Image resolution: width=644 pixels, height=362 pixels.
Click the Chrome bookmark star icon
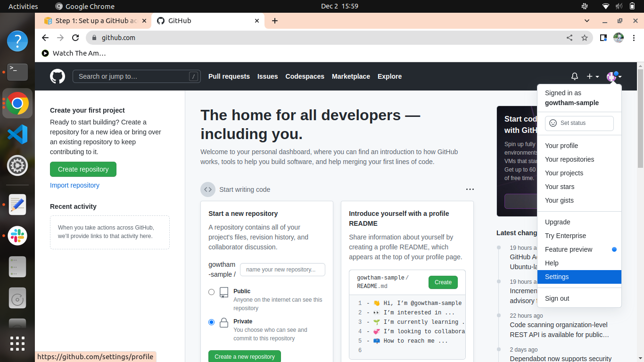click(x=585, y=38)
